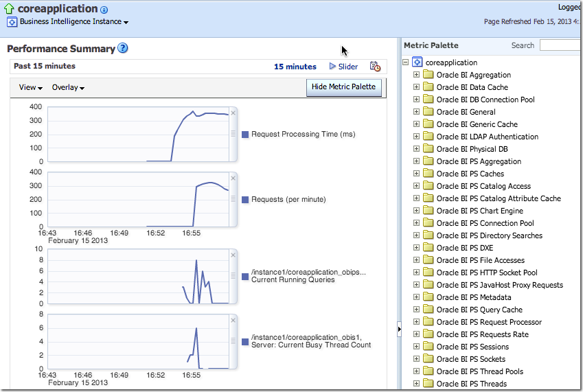Image resolution: width=583 pixels, height=392 pixels.
Task: Click the coreapplication target icon in tree
Action: coord(418,62)
